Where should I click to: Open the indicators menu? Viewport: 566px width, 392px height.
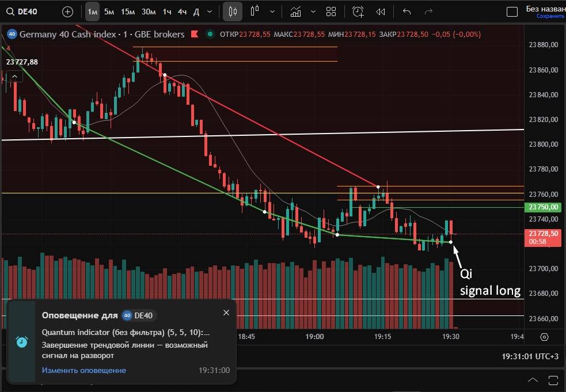[295, 12]
